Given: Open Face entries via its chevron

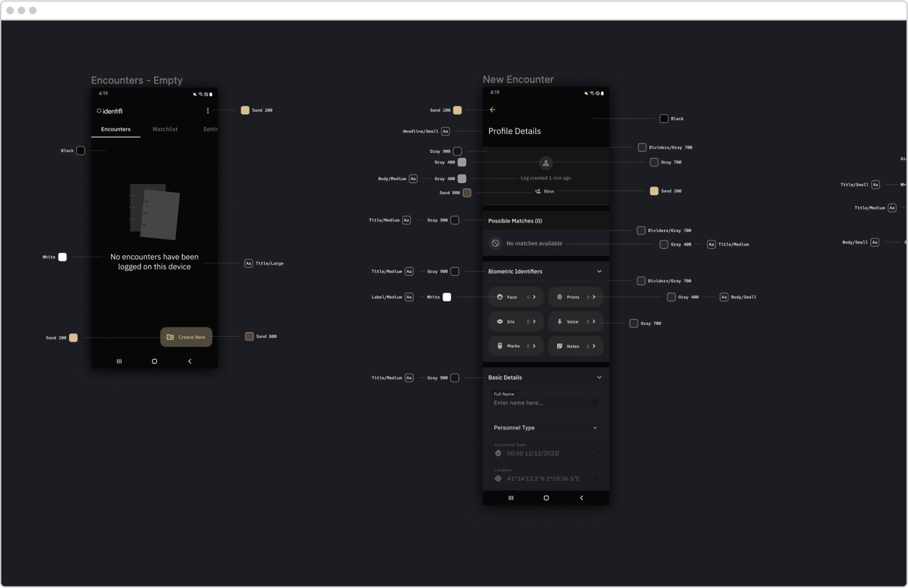Looking at the screenshot, I should pos(534,297).
